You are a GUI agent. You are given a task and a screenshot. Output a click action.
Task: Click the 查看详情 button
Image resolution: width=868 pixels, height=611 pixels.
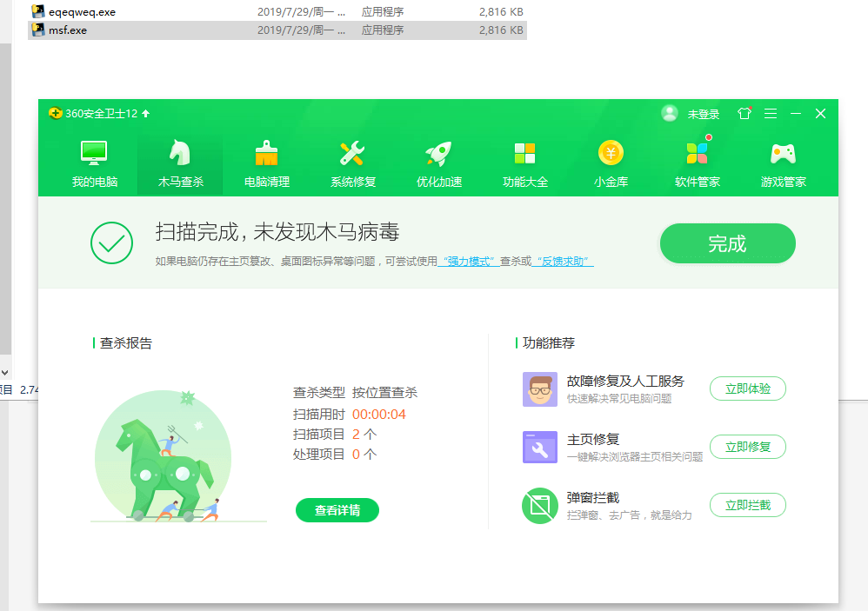tap(337, 510)
